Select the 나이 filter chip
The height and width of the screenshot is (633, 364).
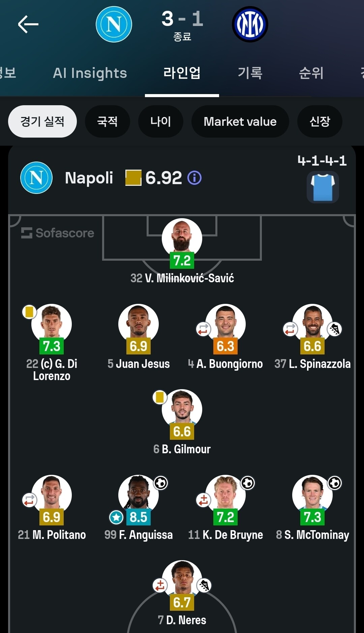tap(161, 121)
